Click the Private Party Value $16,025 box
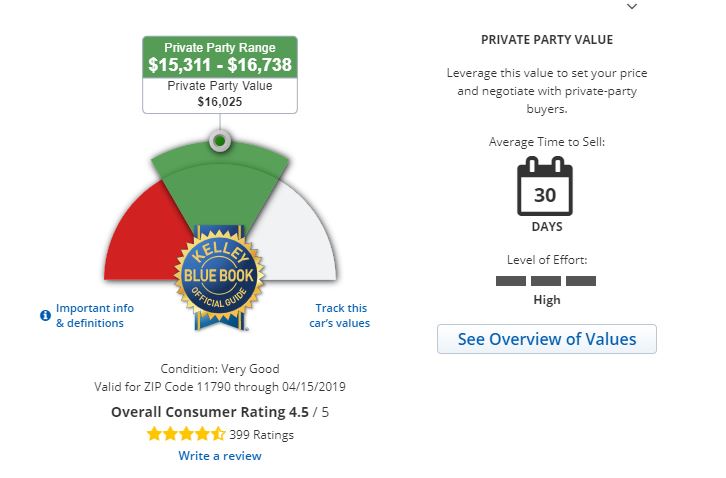726x478 pixels. (x=220, y=94)
